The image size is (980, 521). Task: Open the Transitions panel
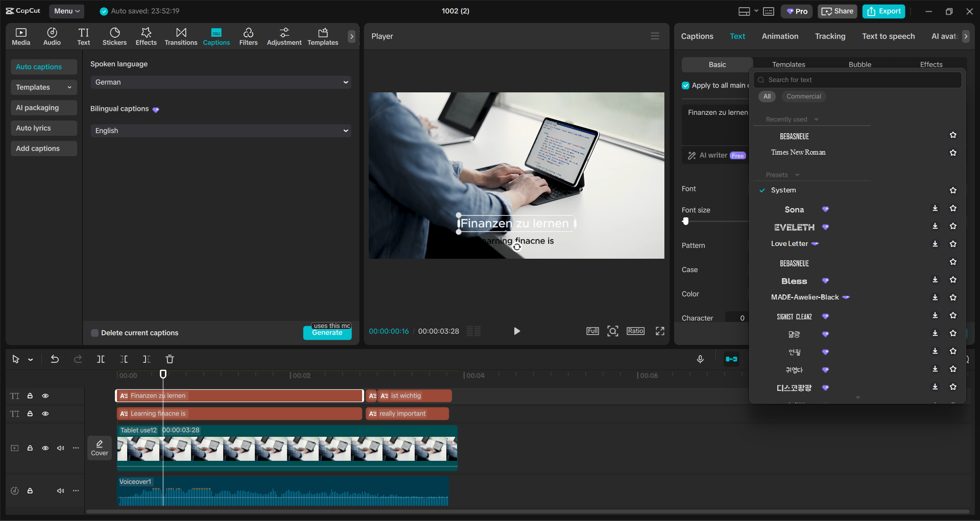point(181,37)
